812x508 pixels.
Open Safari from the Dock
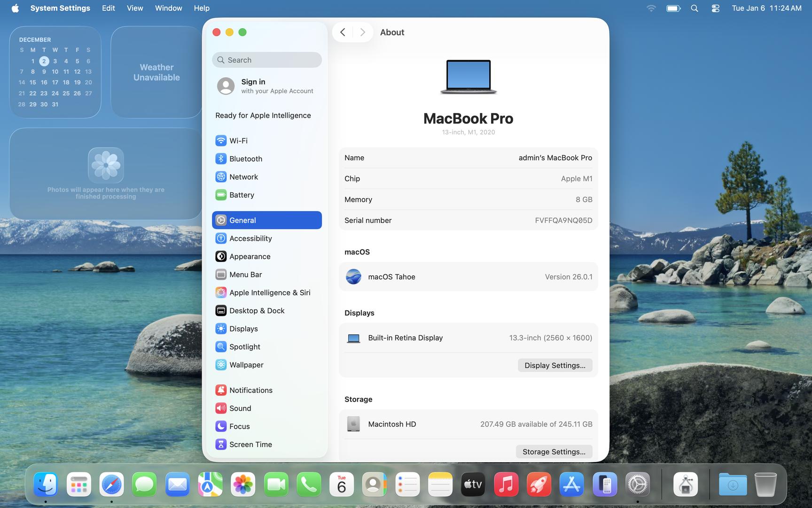click(111, 484)
